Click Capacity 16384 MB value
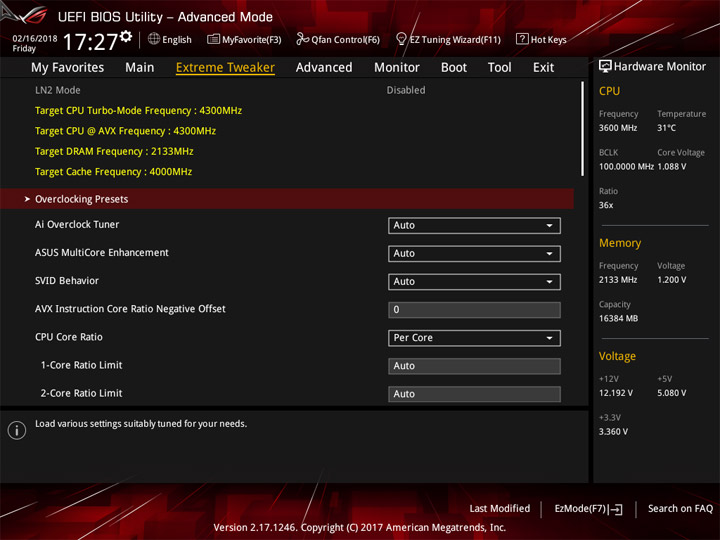This screenshot has height=540, width=720. point(619,319)
